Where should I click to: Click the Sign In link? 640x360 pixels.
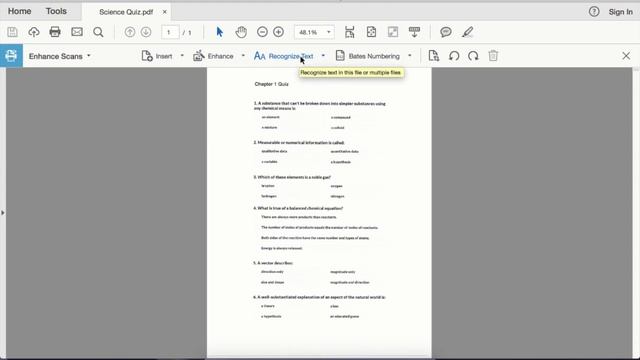(x=620, y=12)
